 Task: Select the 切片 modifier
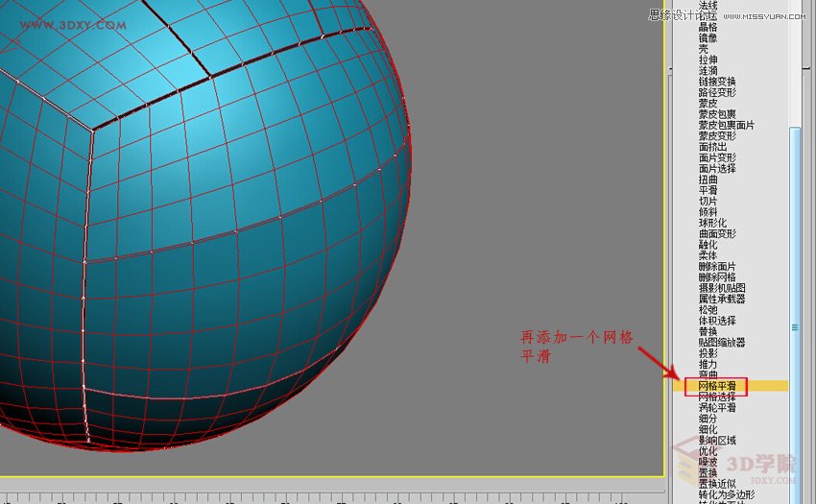(x=708, y=201)
